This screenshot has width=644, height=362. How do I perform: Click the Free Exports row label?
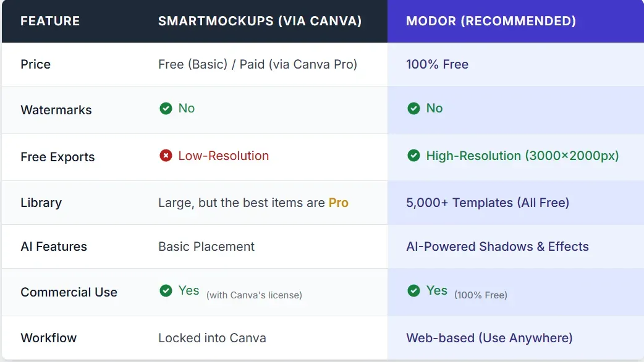click(57, 157)
